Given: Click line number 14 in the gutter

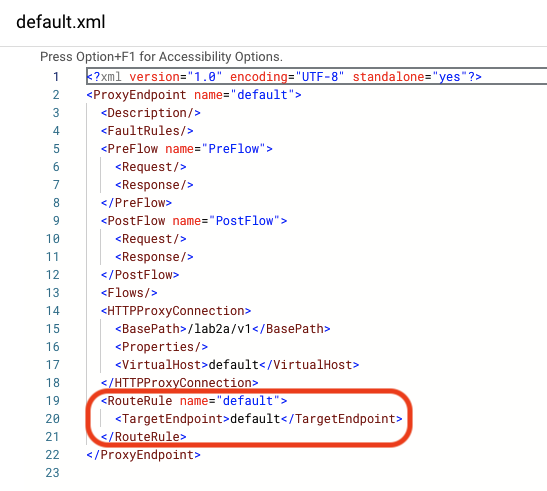Looking at the screenshot, I should click(x=53, y=311).
